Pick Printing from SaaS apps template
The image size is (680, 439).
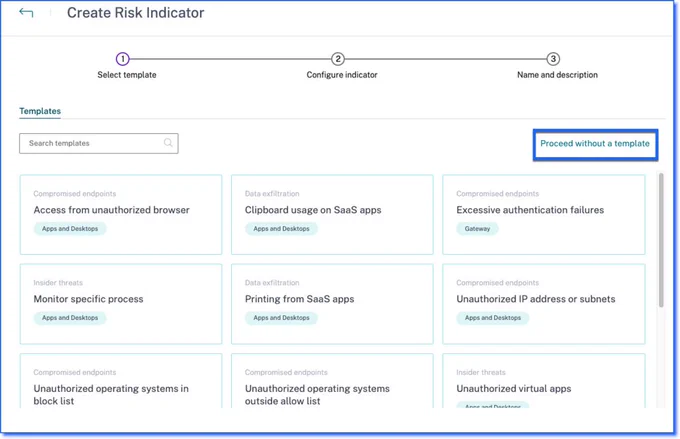(332, 304)
